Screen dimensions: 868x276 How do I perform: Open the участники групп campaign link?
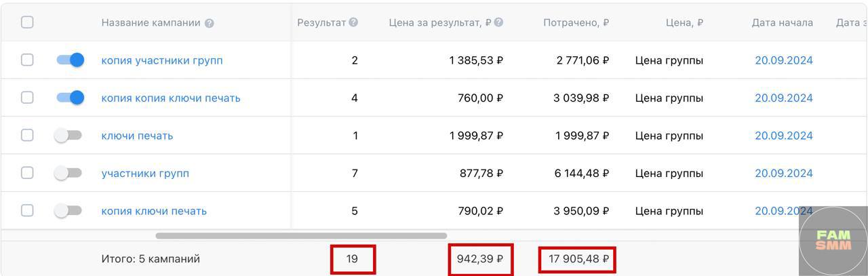[x=145, y=173]
